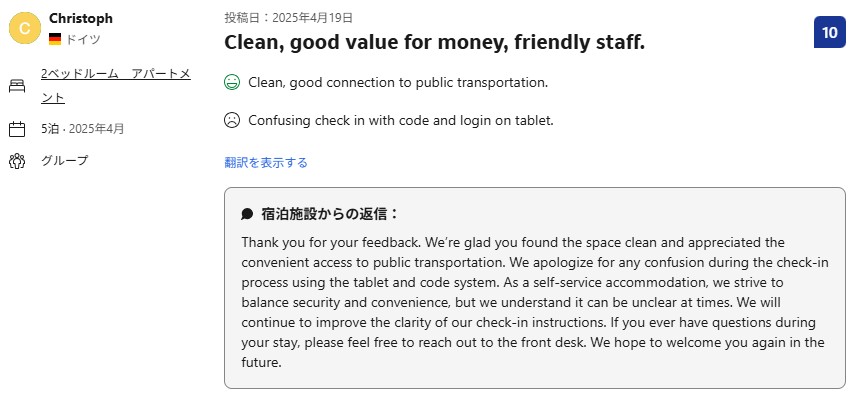Click 翻訳を表示する to show translation
857x402 pixels.
click(266, 162)
